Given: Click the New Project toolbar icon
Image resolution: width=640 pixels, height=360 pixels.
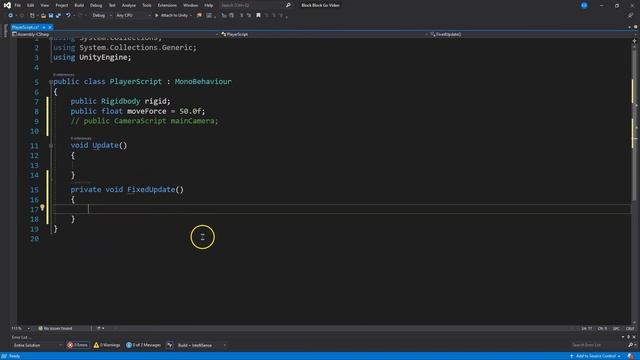Looking at the screenshot, I should click(32, 16).
